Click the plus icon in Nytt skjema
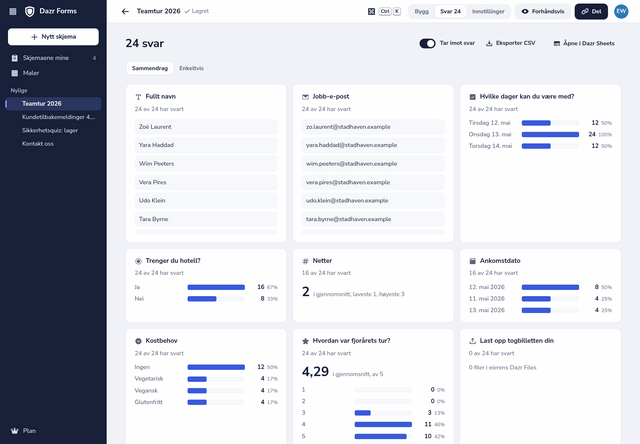This screenshot has width=640, height=444. coord(34,37)
